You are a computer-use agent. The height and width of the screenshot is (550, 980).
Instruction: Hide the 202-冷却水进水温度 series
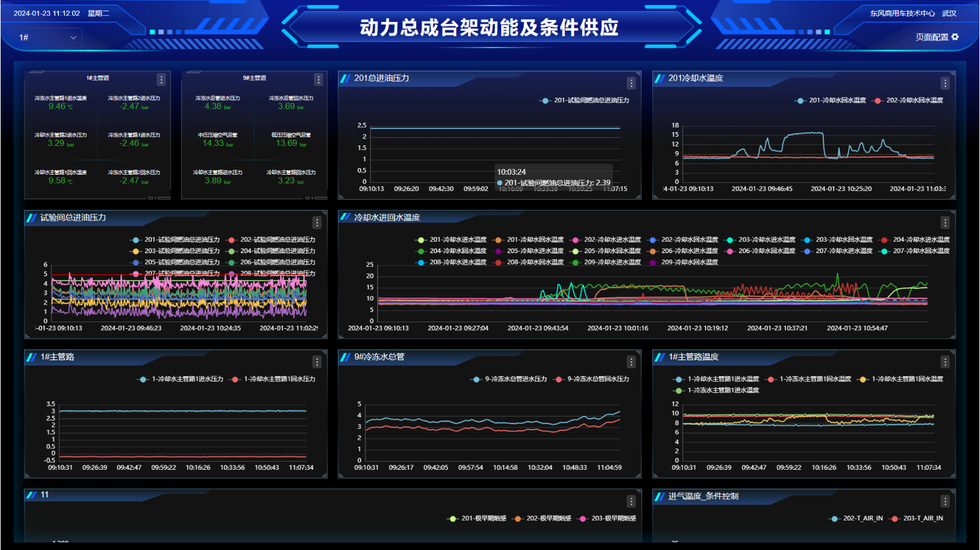pos(605,240)
